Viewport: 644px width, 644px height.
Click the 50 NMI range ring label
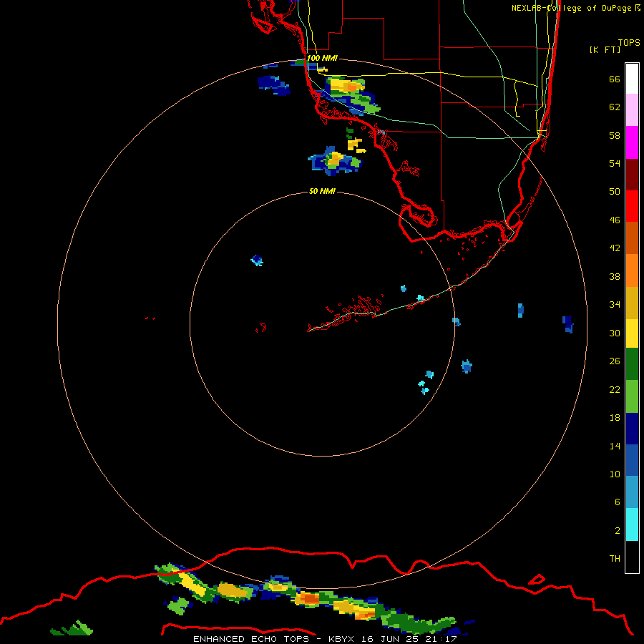[x=322, y=191]
